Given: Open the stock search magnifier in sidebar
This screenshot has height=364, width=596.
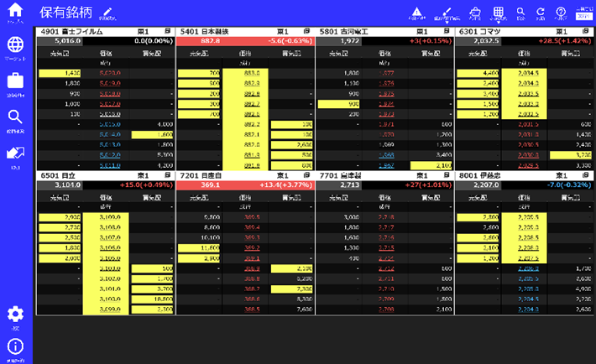Looking at the screenshot, I should pyautogui.click(x=15, y=117).
